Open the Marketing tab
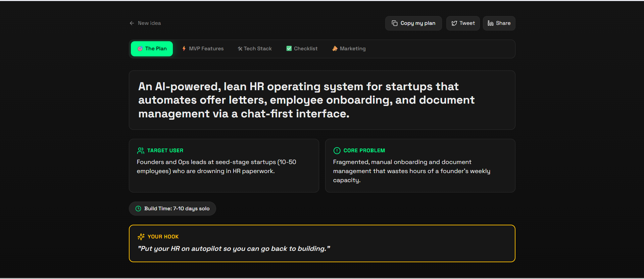644x279 pixels. coord(349,49)
